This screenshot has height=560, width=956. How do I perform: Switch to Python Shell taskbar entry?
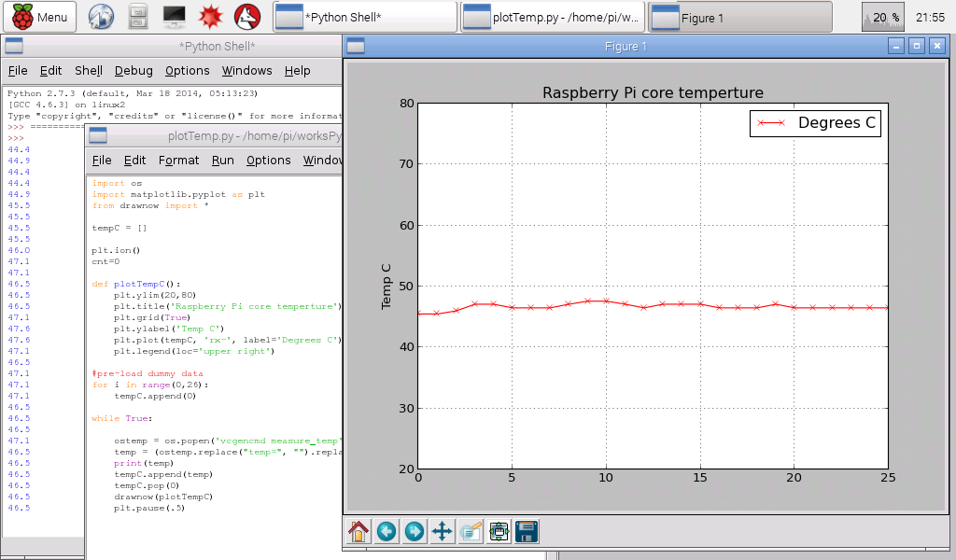[x=365, y=17]
